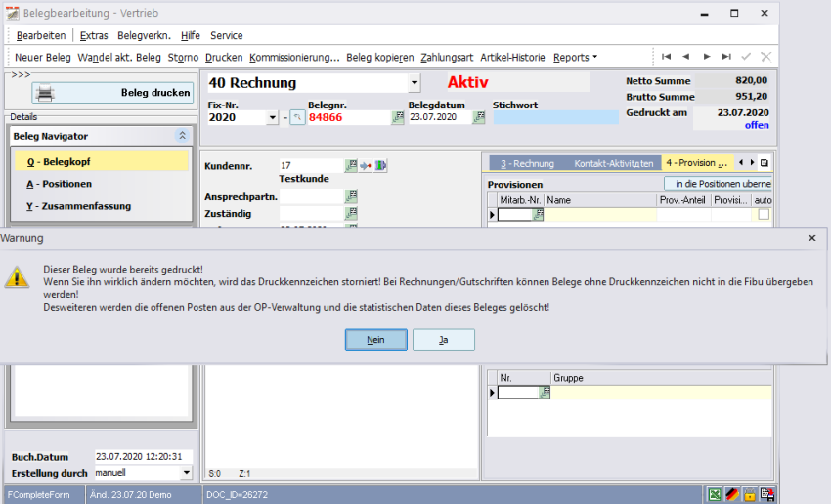Viewport: 831px width, 504px height.
Task: Click the Stichwort input field
Action: [x=541, y=117]
